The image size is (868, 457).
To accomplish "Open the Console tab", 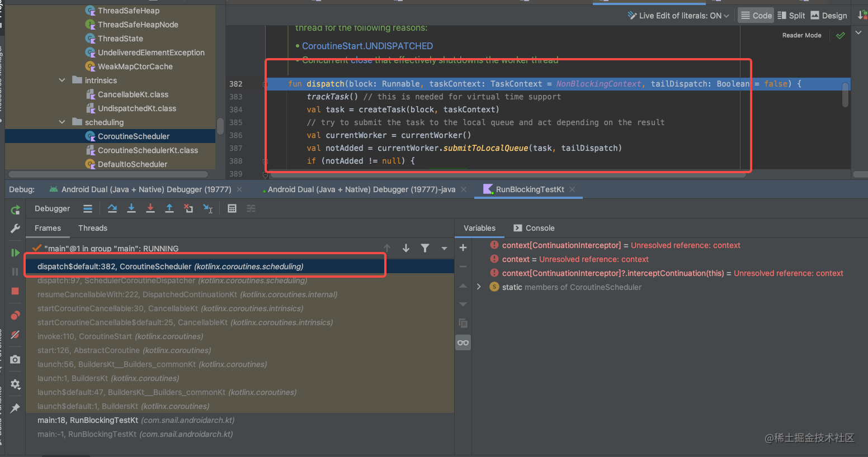I will point(534,228).
